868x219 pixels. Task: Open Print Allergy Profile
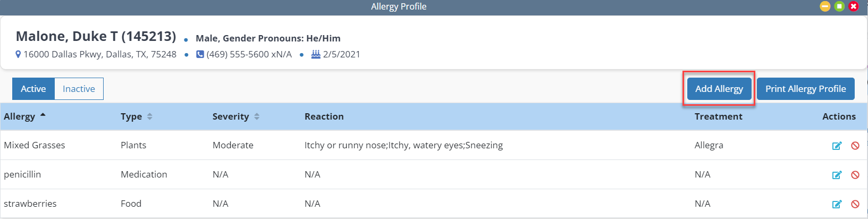[805, 89]
